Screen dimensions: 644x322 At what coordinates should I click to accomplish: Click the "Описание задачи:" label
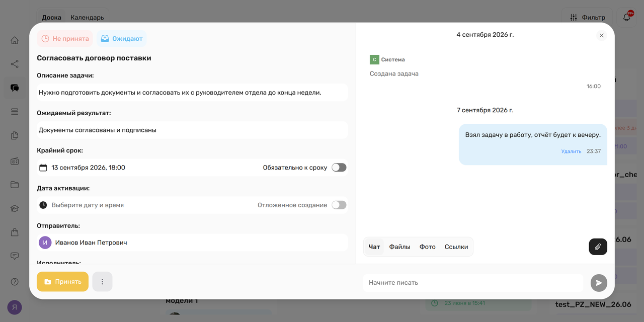click(x=65, y=75)
